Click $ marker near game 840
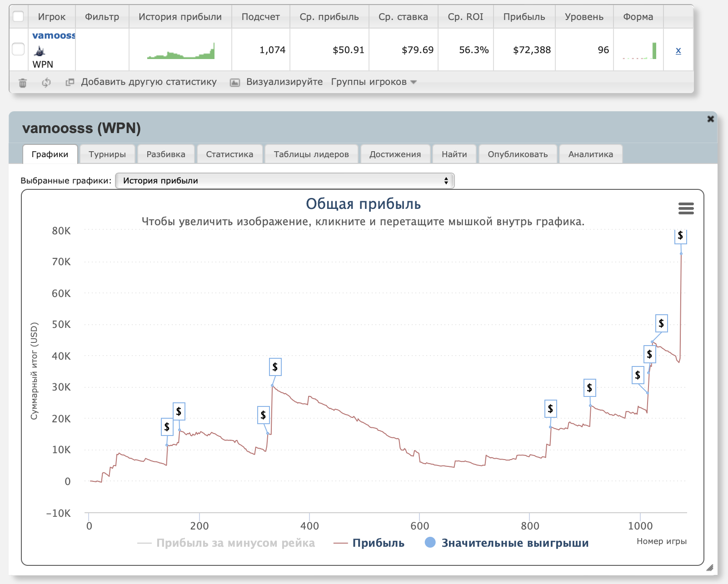 tap(550, 409)
